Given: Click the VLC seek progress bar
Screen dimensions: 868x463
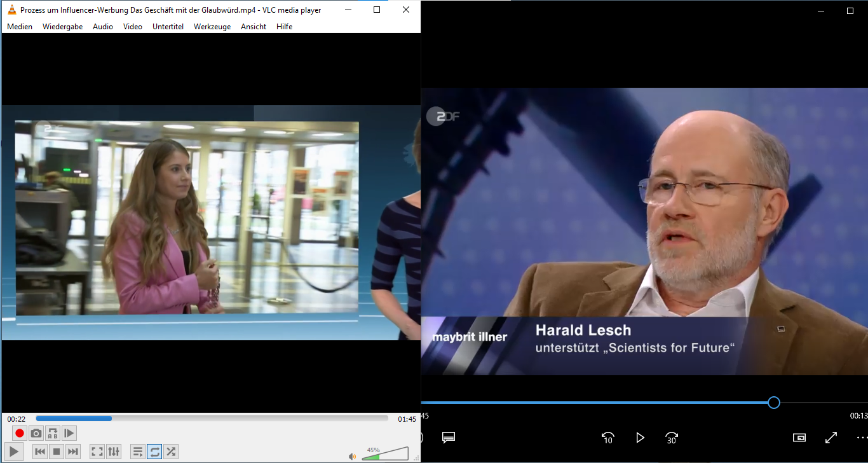Looking at the screenshot, I should click(x=212, y=418).
